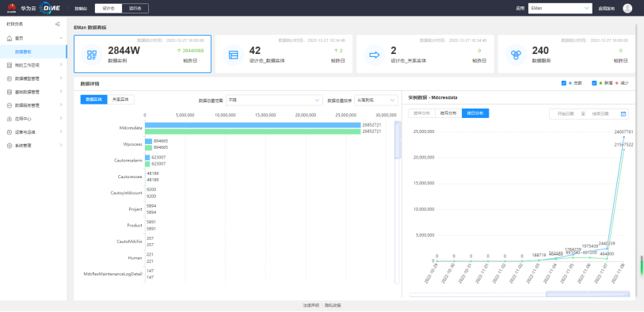Expand the 应用中心 chevron
Image resolution: width=644 pixels, height=312 pixels.
coord(61,119)
